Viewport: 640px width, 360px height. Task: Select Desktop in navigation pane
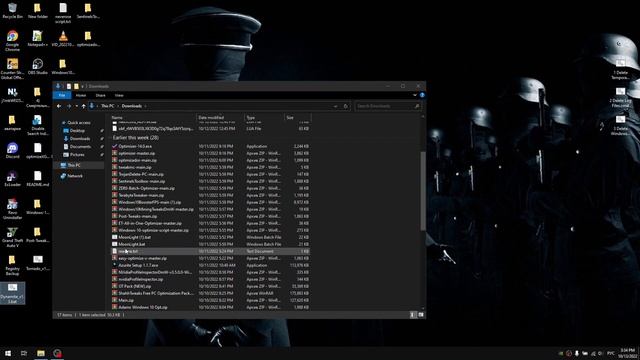[77, 131]
